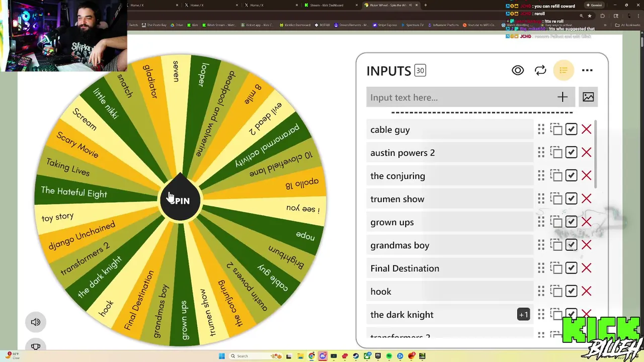Click the add image input icon
This screenshot has height=362, width=644.
click(588, 97)
